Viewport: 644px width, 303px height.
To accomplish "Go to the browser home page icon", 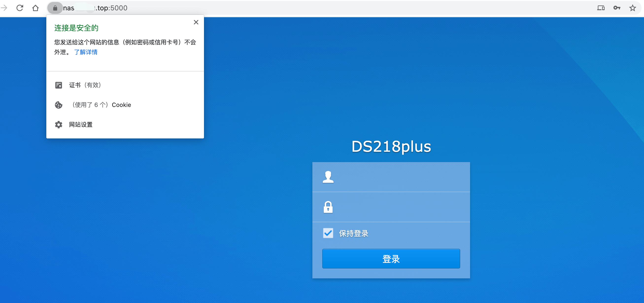I will click(x=35, y=8).
